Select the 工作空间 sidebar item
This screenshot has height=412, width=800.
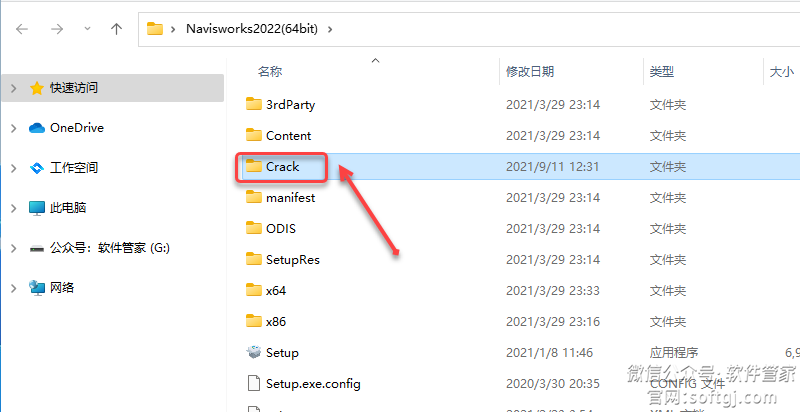[73, 167]
